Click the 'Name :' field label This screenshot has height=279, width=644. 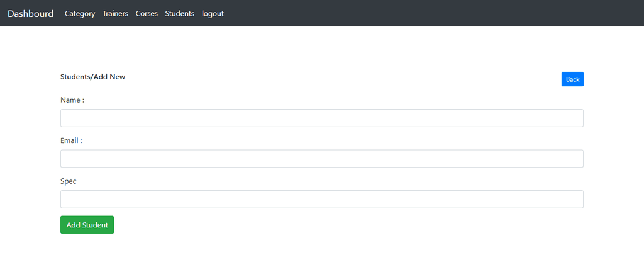click(72, 100)
